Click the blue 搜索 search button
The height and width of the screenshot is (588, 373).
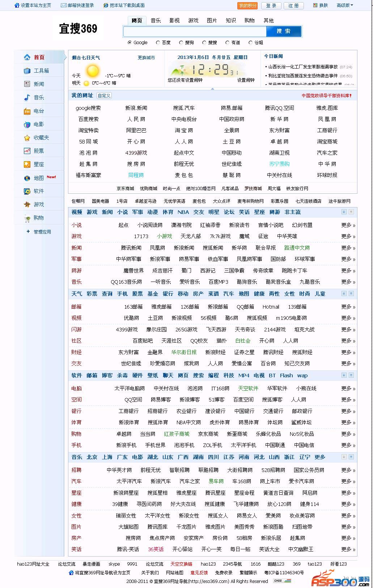(284, 31)
